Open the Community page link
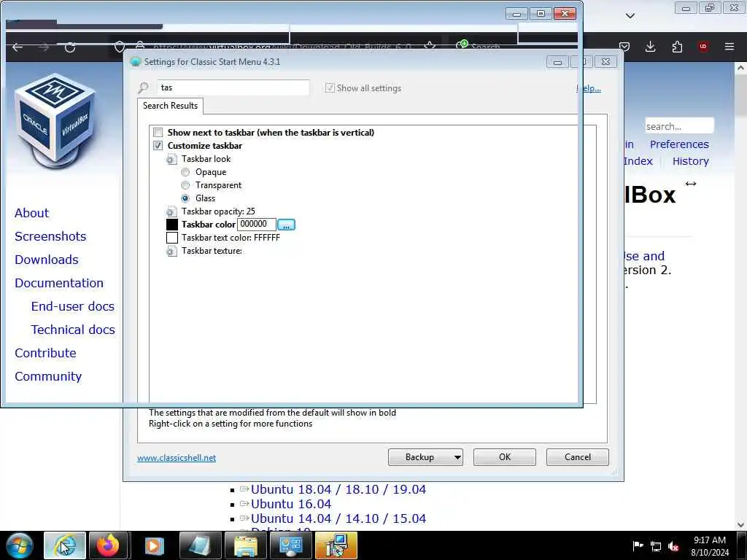747x560 pixels. pyautogui.click(x=48, y=376)
